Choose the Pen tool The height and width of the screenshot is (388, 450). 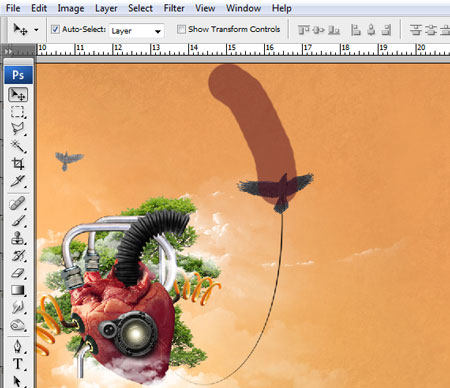(x=17, y=347)
